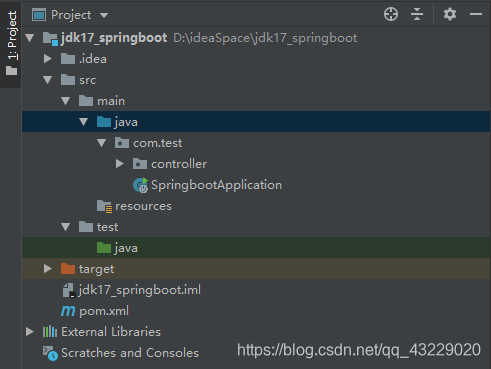Select the pom.xml file label
491x369 pixels.
104,311
